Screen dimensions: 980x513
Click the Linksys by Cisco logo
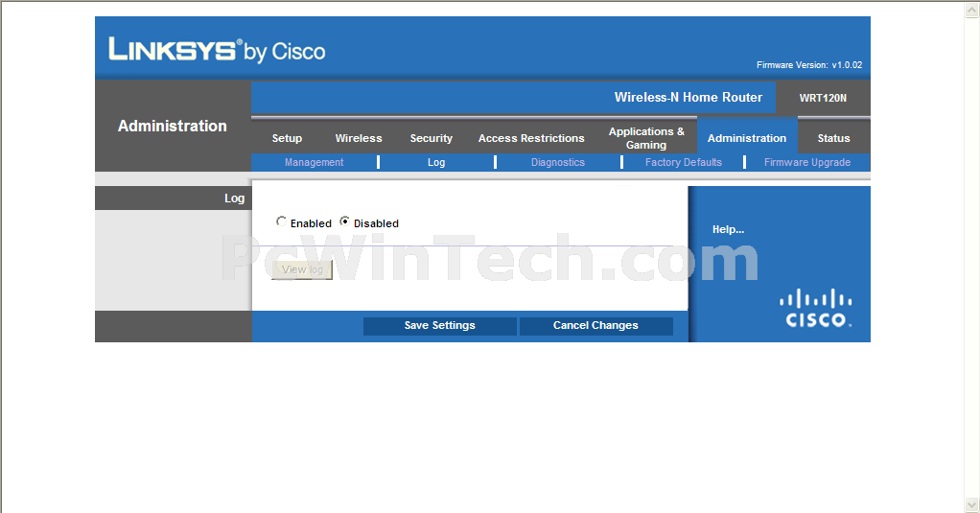217,50
